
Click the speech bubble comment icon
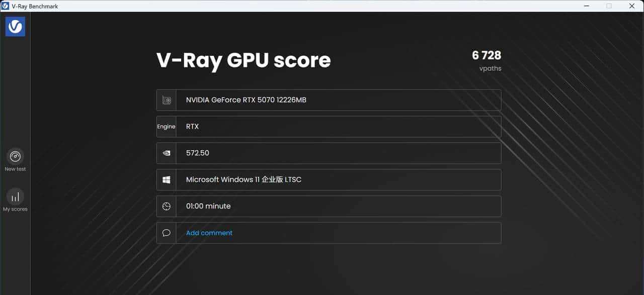166,233
